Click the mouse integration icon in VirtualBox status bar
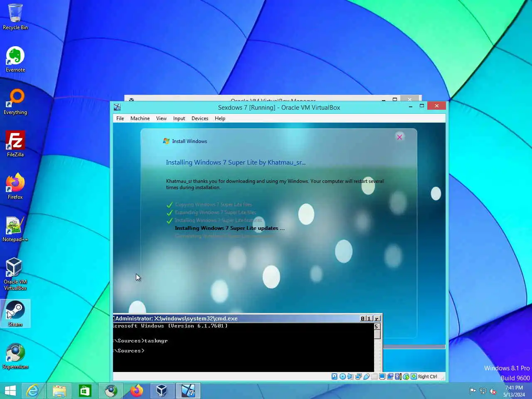This screenshot has width=532, height=399. click(x=406, y=377)
